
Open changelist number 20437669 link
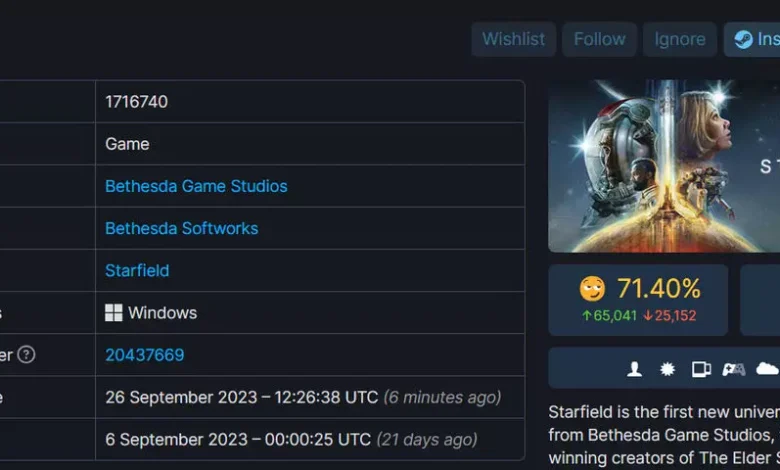[x=144, y=355]
